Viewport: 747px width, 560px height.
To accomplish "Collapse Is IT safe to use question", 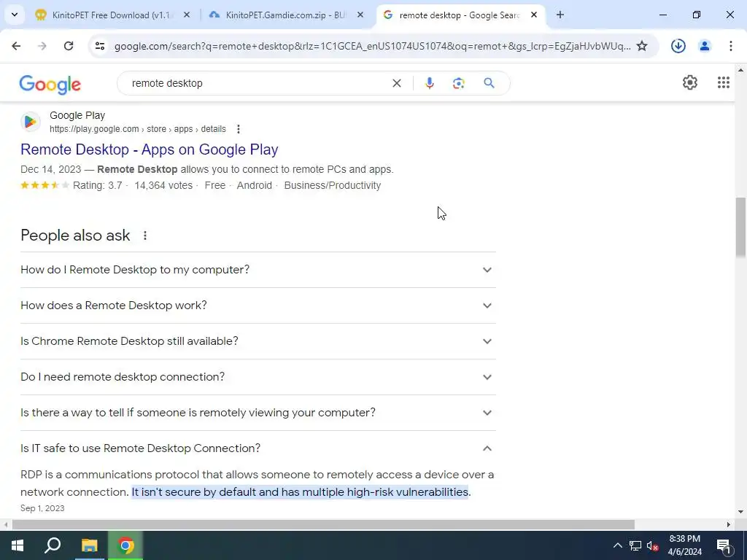I will tap(258, 448).
